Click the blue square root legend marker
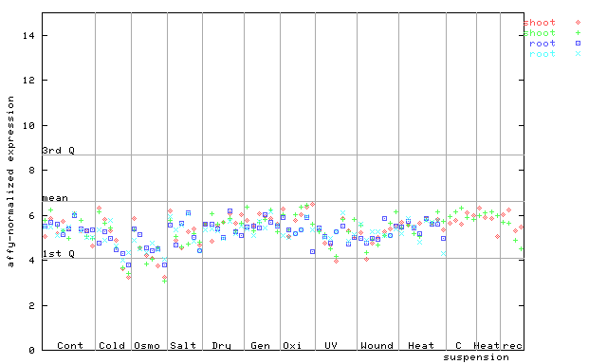This screenshot has width=607, height=364. pos(578,44)
